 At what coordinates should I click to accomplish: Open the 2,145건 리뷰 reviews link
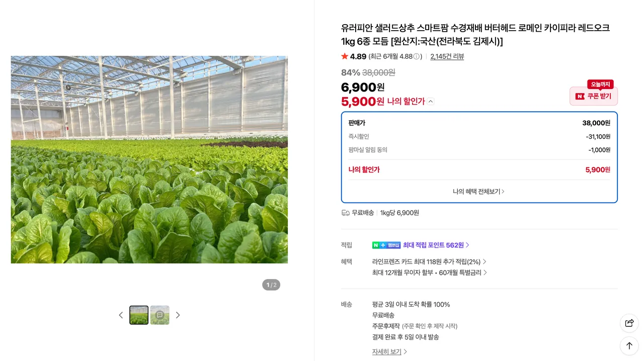[447, 57]
